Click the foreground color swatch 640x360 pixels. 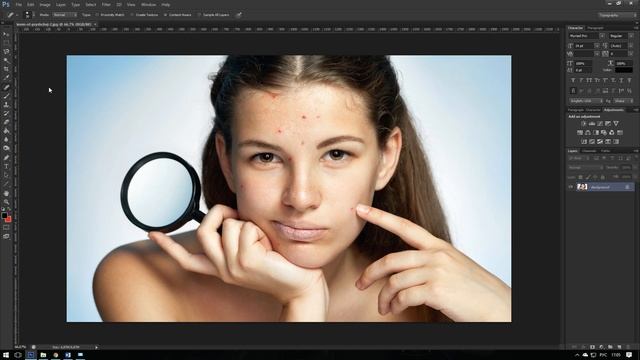coord(4,215)
